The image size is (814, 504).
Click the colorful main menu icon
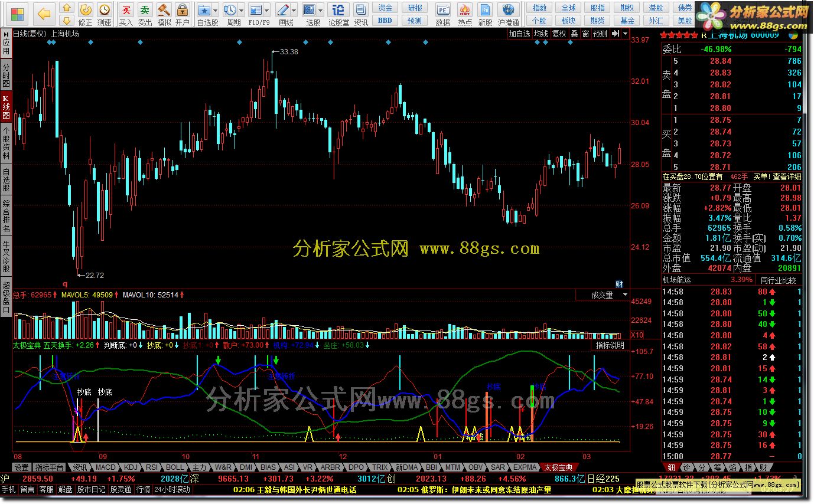click(x=18, y=14)
